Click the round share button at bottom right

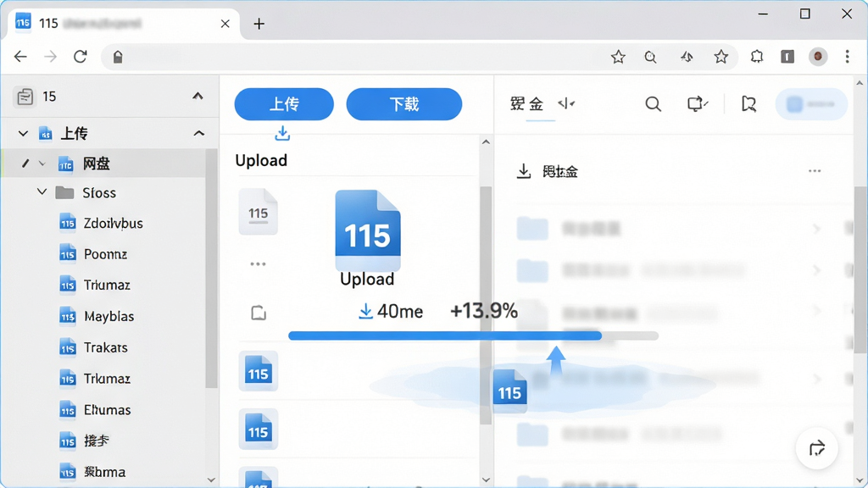pyautogui.click(x=816, y=448)
